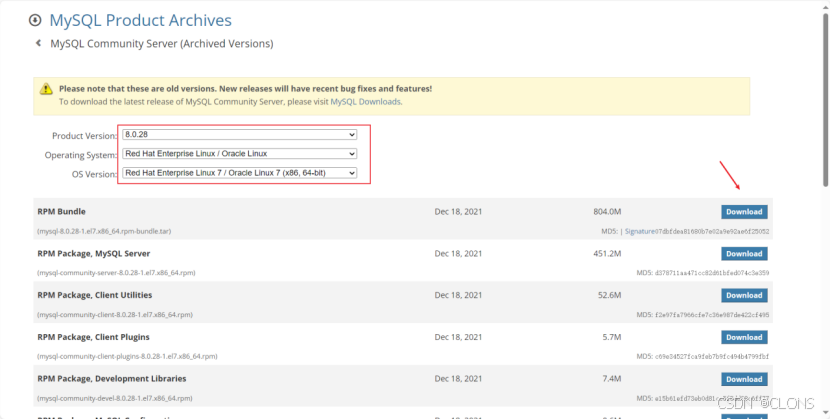Viewport: 831px width, 419px height.
Task: Download the RPM Package, Client Plugins
Action: (x=744, y=337)
